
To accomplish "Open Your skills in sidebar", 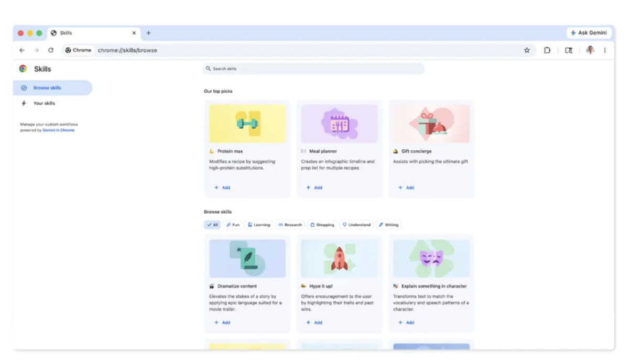I will (44, 103).
